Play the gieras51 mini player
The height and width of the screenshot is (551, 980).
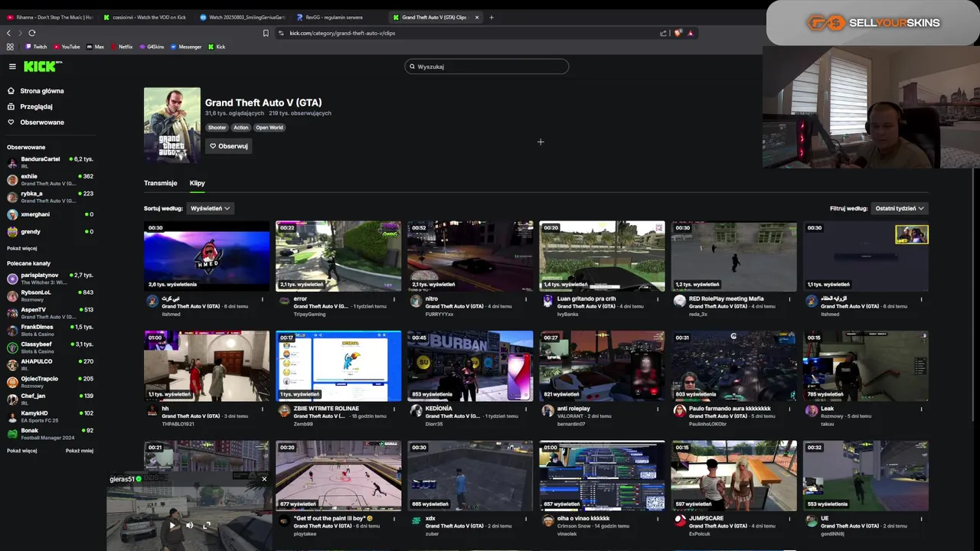[x=172, y=526]
